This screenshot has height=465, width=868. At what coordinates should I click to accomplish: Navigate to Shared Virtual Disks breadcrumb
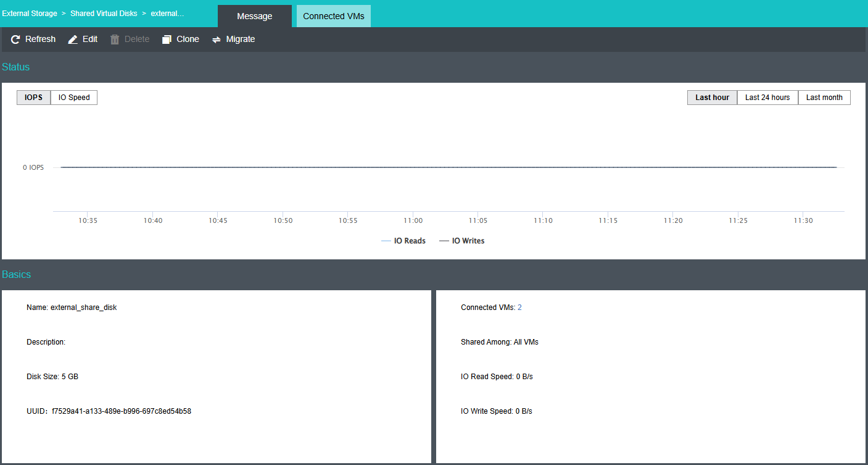coord(104,14)
